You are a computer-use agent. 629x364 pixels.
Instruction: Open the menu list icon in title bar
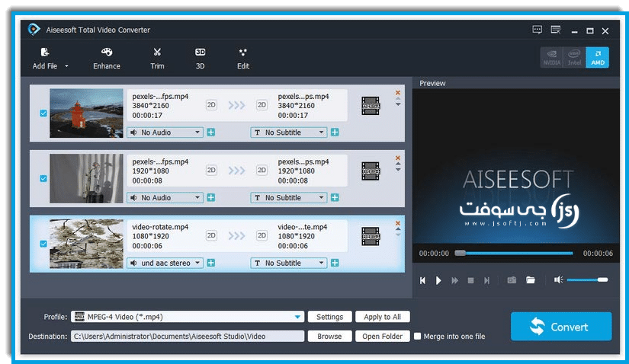click(556, 30)
